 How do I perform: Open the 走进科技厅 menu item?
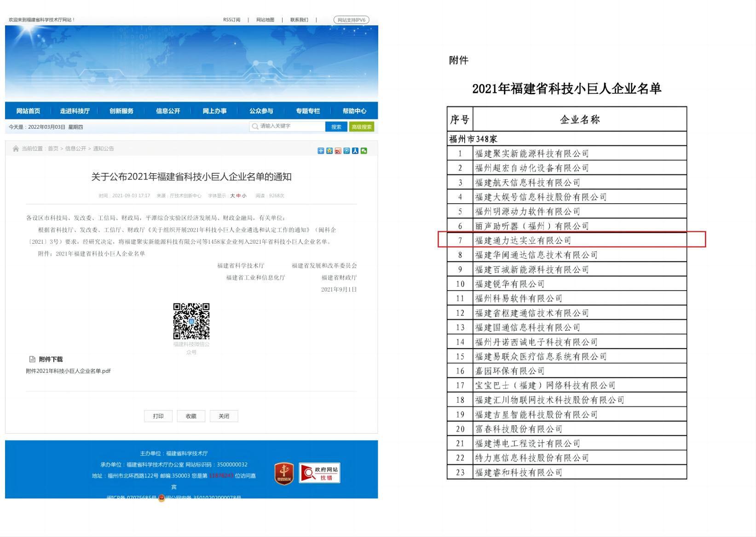click(x=75, y=111)
